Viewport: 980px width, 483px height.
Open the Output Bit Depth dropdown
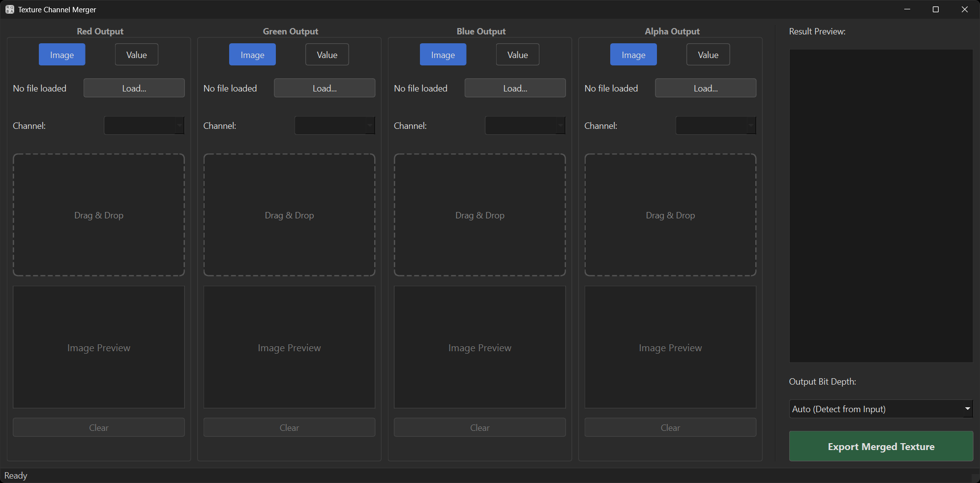coord(880,409)
